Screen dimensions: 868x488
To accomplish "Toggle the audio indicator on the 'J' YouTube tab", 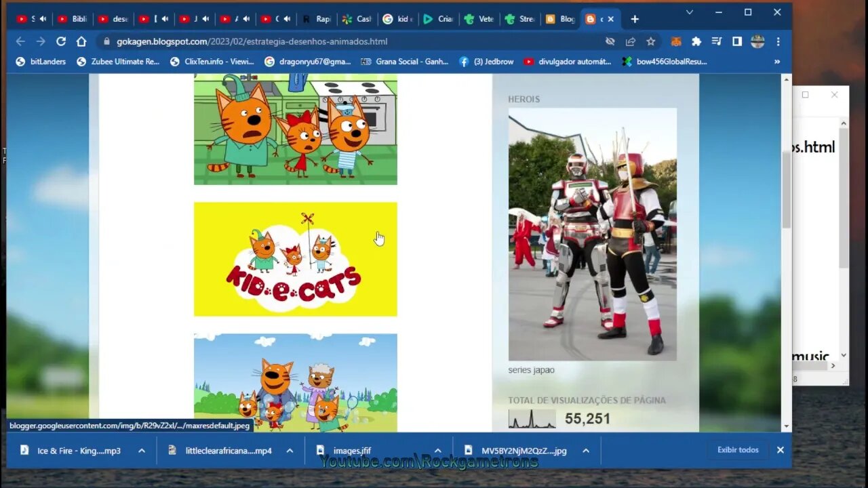I will pyautogui.click(x=205, y=19).
